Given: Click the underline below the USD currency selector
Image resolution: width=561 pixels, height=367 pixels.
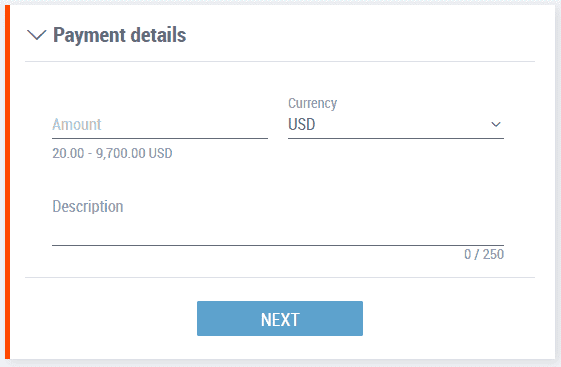Looking at the screenshot, I should (x=396, y=138).
